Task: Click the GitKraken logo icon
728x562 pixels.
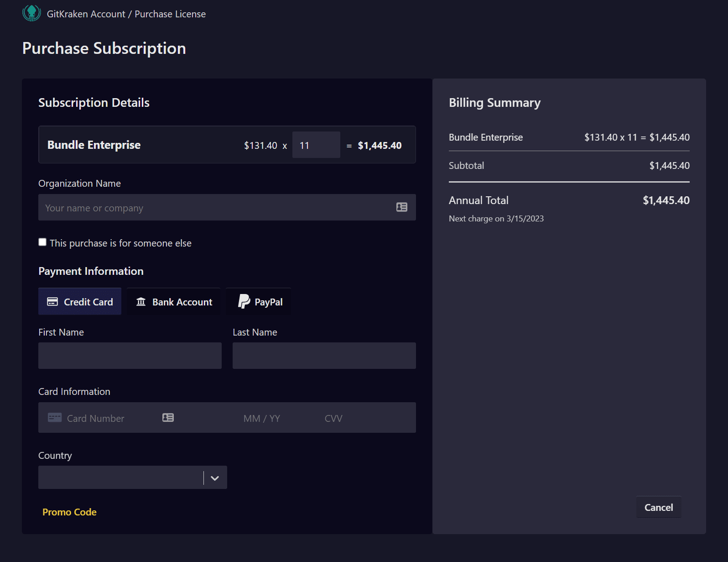Action: [x=31, y=13]
